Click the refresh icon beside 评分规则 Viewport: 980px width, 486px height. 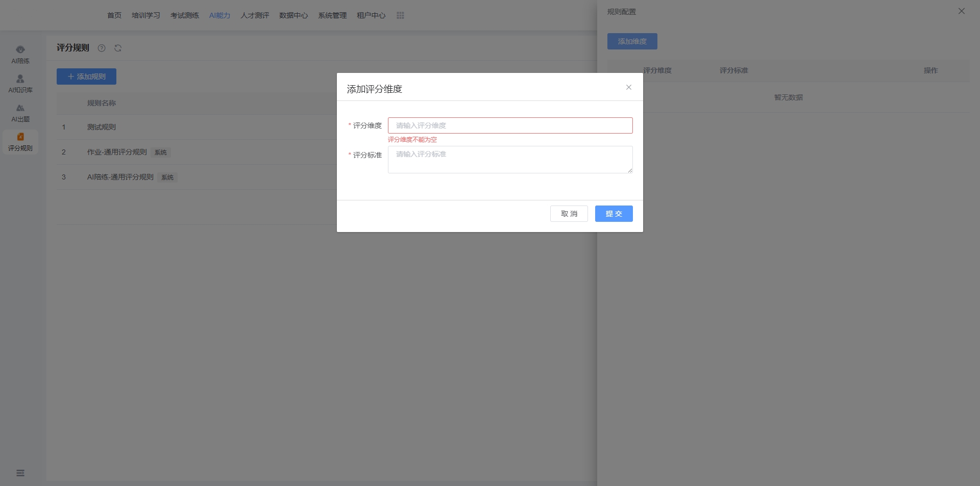tap(118, 48)
